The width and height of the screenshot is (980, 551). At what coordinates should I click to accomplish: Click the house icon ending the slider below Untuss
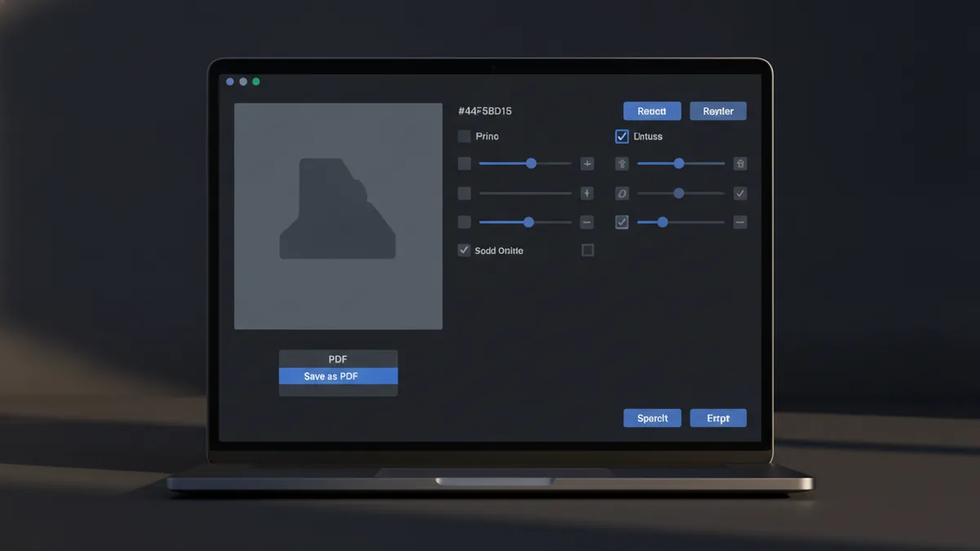point(740,163)
